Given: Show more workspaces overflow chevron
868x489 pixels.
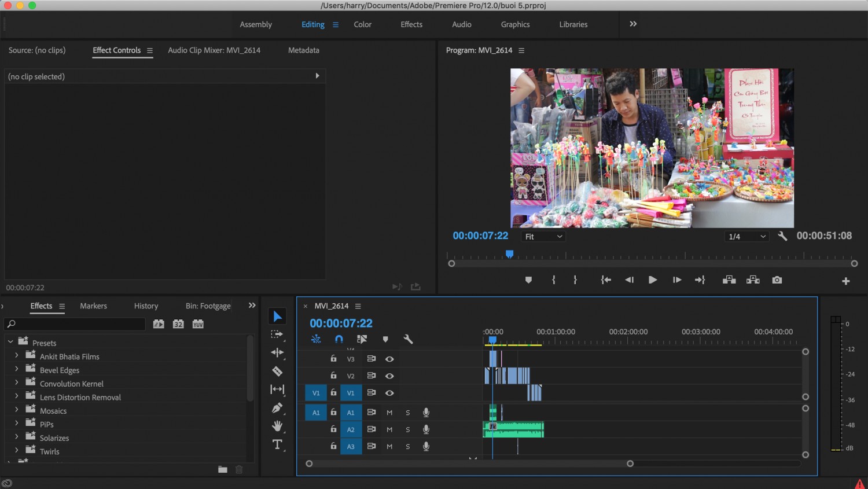Looking at the screenshot, I should pos(633,24).
